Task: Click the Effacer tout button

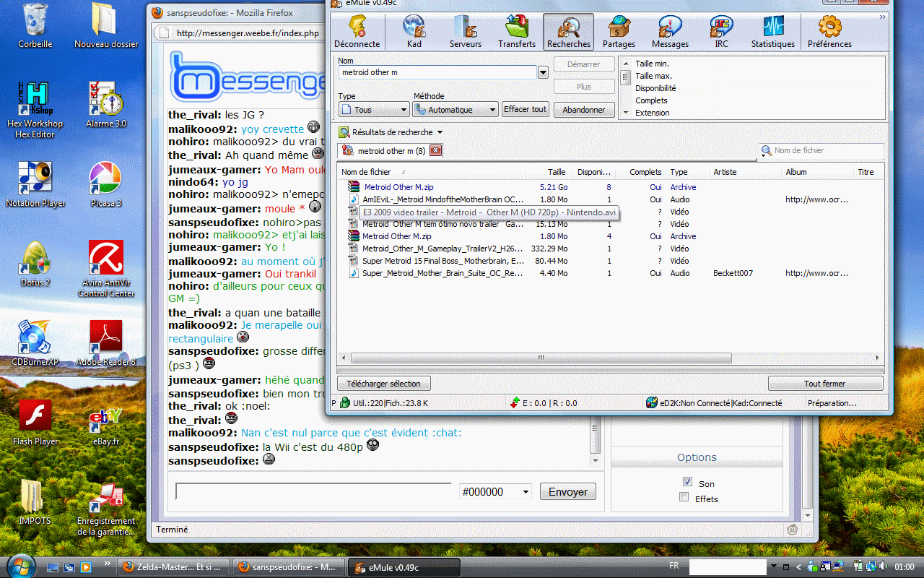Action: point(526,109)
